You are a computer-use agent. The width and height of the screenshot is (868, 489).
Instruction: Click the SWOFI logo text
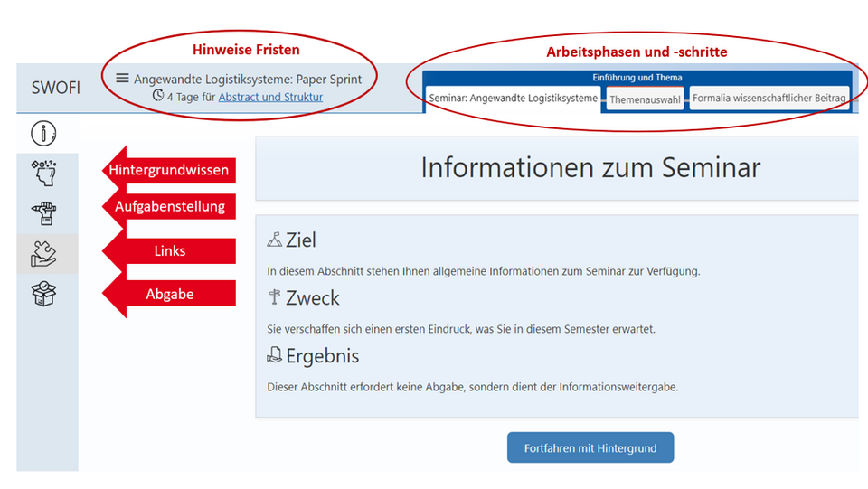tap(55, 88)
